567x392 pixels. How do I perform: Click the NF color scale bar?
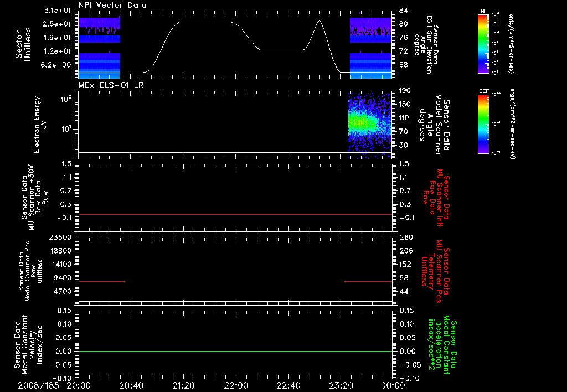click(x=484, y=43)
